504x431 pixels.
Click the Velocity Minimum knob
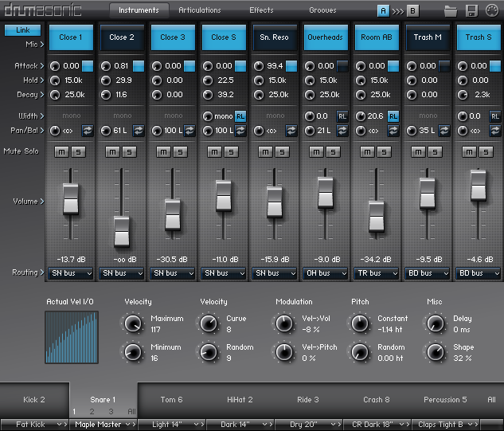tap(132, 352)
